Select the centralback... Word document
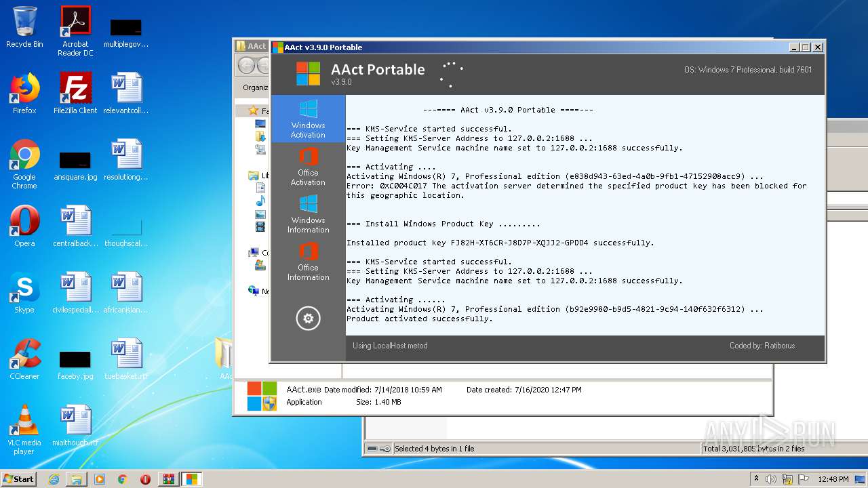Viewport: 868px width, 488px height. coord(75,226)
